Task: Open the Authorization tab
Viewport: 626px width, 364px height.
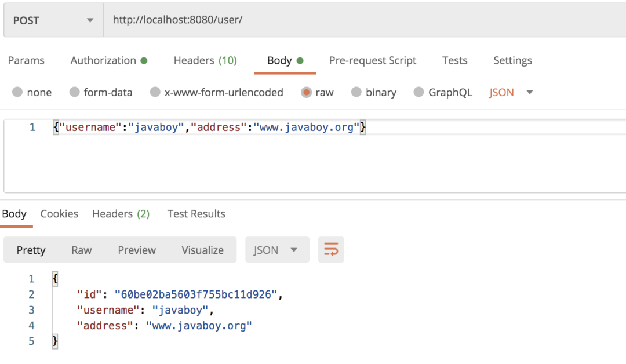Action: (108, 60)
